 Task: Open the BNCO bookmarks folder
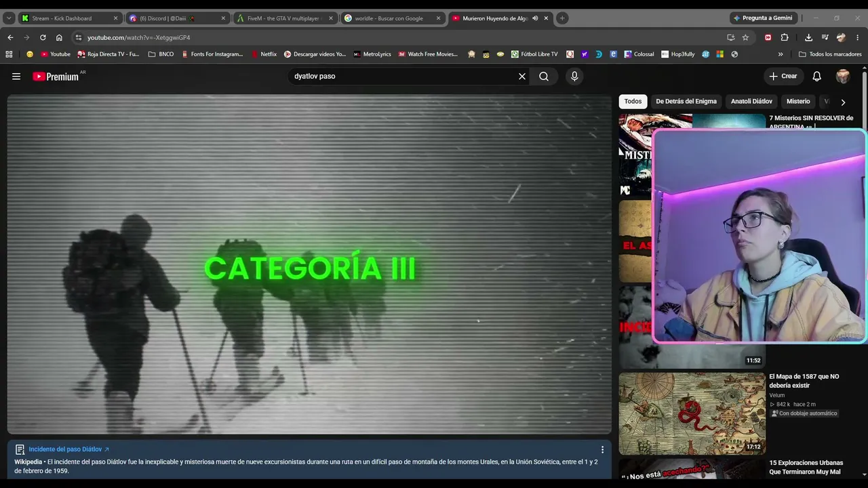pos(161,54)
